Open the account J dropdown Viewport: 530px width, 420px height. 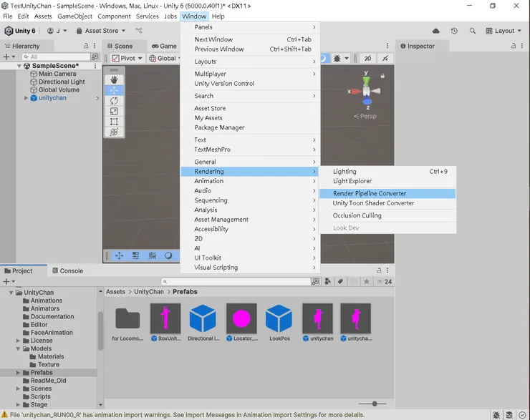click(57, 31)
